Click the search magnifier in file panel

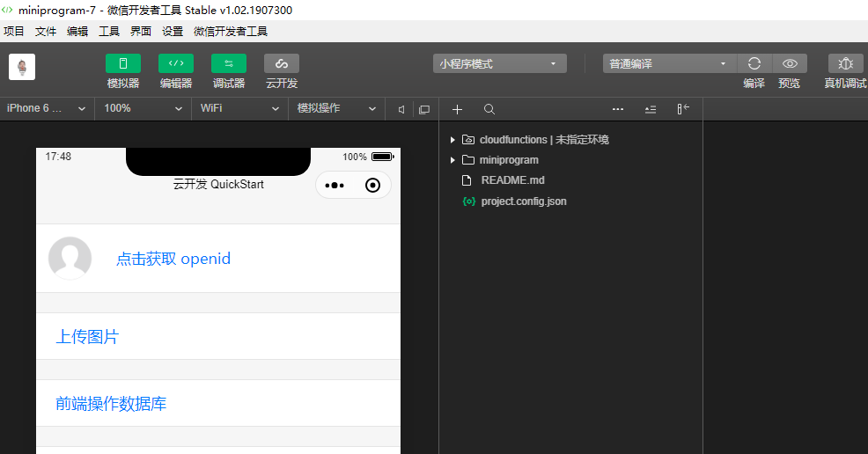(489, 109)
